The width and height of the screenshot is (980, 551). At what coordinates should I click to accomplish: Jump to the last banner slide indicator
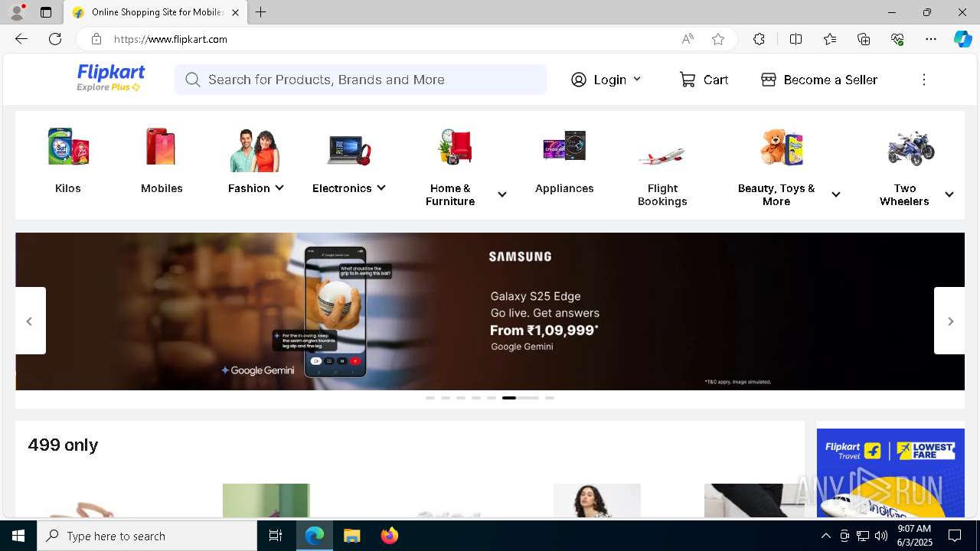[x=550, y=398]
